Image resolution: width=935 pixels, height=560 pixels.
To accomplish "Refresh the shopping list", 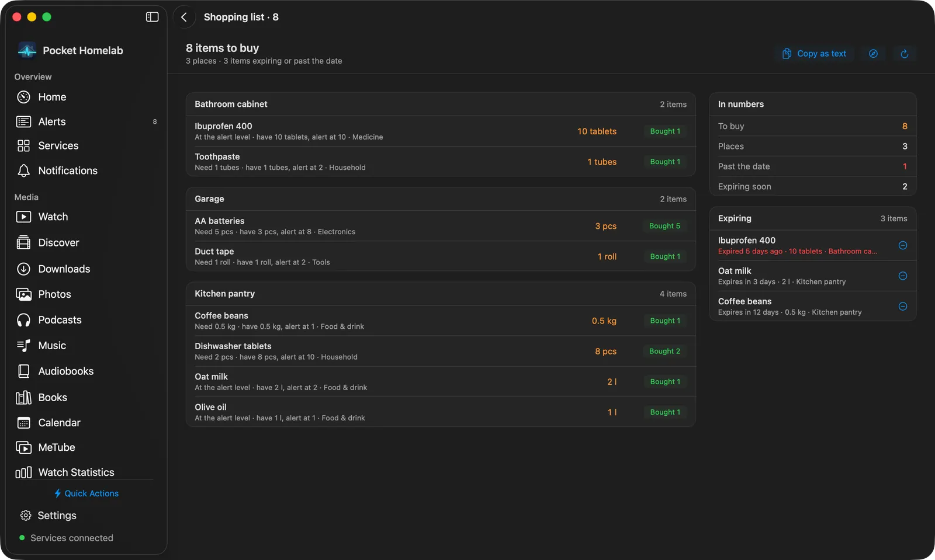I will tap(904, 54).
